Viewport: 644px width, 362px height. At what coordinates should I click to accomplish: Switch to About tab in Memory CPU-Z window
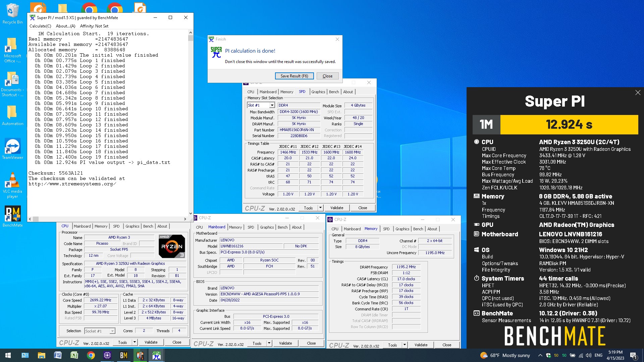(432, 229)
